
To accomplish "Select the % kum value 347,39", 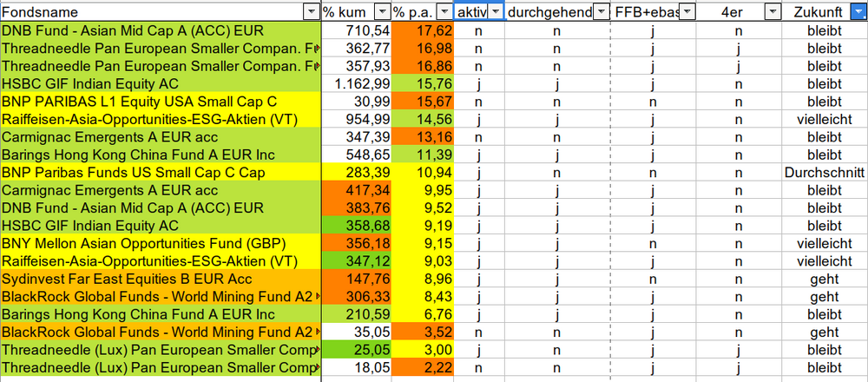I will click(x=357, y=137).
